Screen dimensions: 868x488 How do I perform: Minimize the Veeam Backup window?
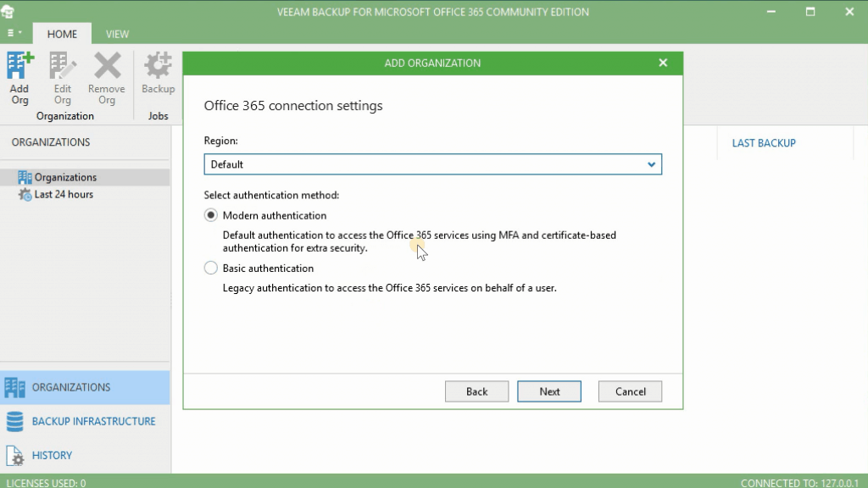pyautogui.click(x=771, y=12)
